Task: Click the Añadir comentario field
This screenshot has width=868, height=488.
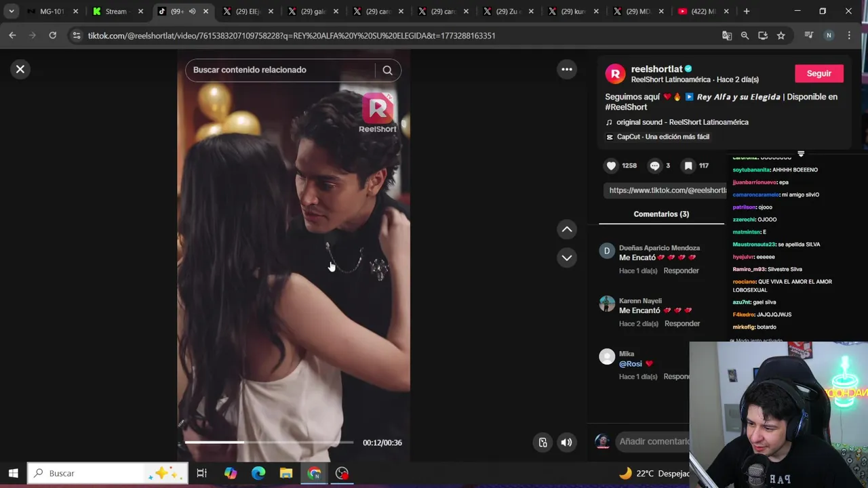Action: coord(653,441)
